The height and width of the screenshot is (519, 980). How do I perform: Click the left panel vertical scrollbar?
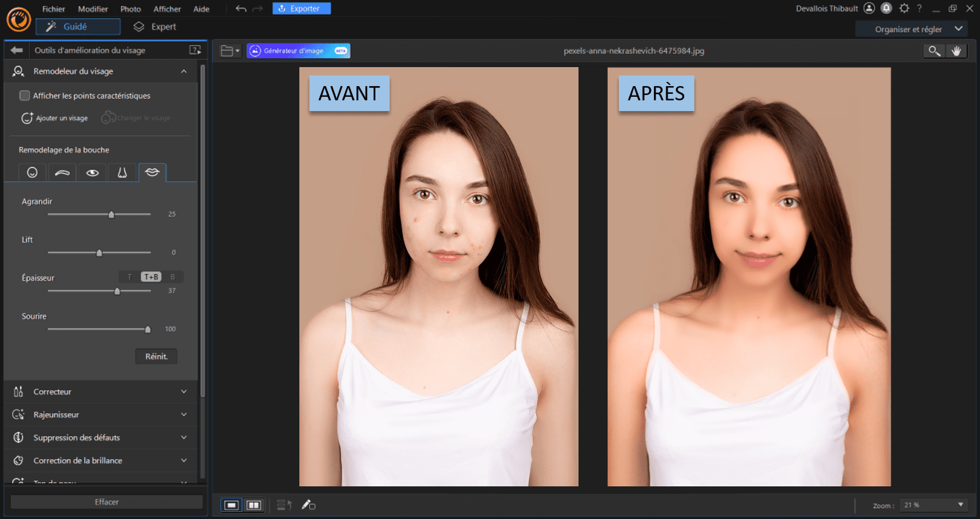[x=203, y=230]
